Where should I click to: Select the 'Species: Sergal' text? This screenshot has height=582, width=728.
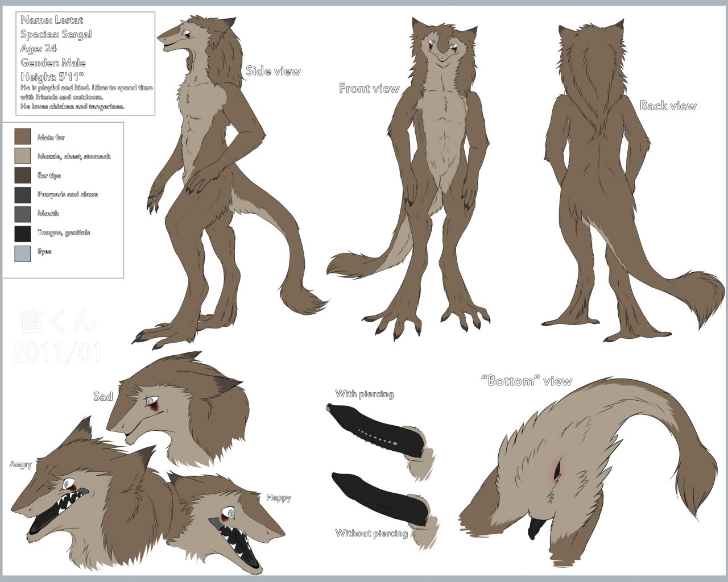[56, 35]
